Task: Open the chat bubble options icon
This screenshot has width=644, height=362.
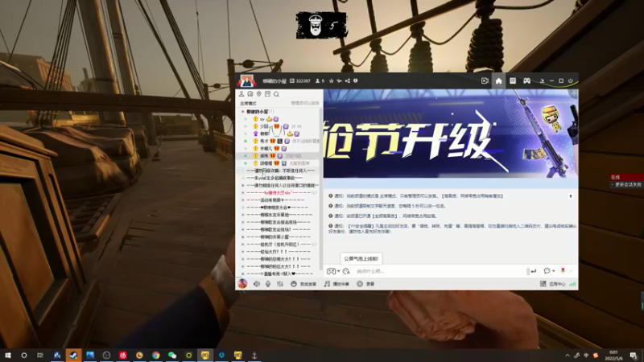Action: 547,271
